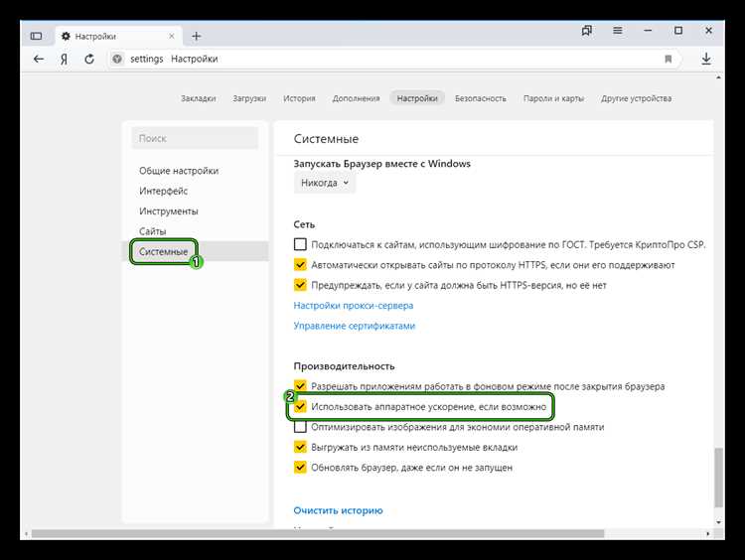Focus the Поиск settings search field

pos(195,138)
